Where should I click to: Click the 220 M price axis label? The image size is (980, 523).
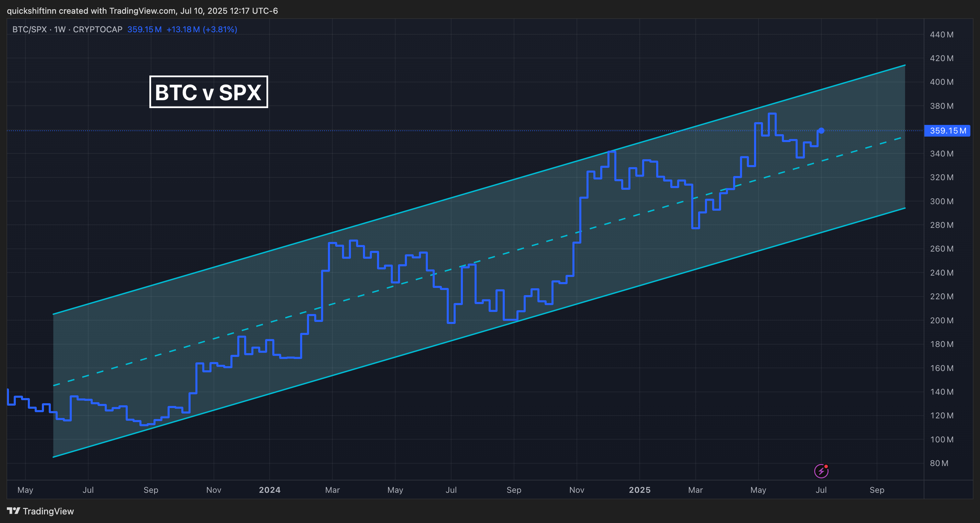(x=942, y=297)
